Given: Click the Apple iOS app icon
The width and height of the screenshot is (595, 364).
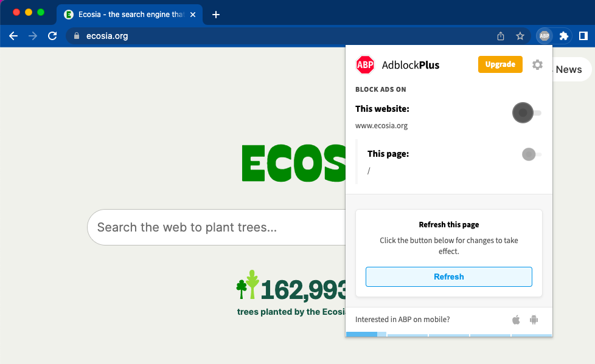Looking at the screenshot, I should click(x=516, y=320).
